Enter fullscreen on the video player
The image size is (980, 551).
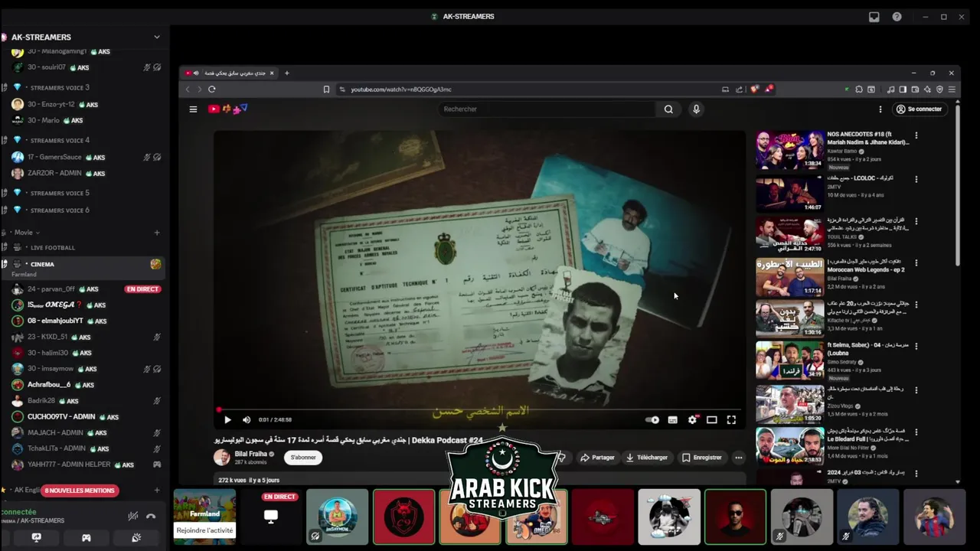pos(731,419)
